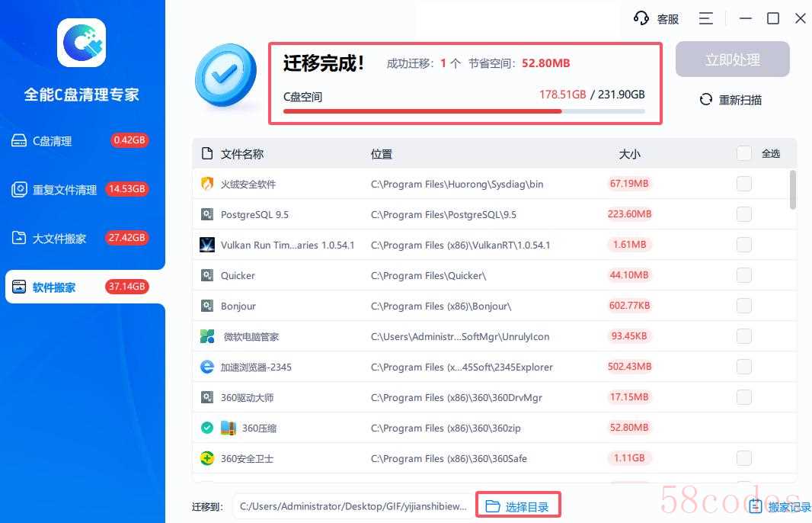812x523 pixels.
Task: Check the 火绒安全软件 row checkbox
Action: [x=744, y=184]
